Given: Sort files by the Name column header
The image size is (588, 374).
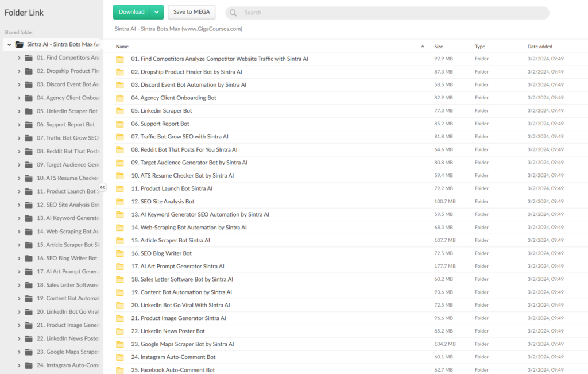Looking at the screenshot, I should click(x=122, y=47).
